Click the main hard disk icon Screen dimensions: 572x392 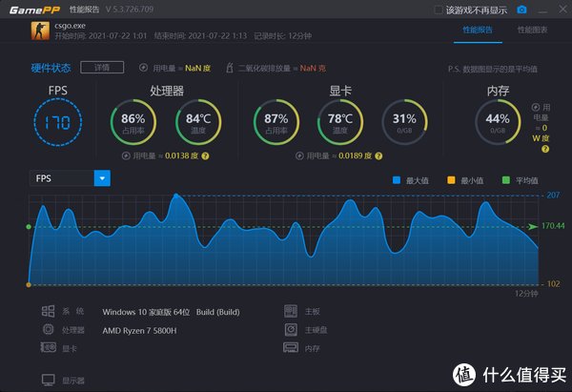(x=291, y=330)
